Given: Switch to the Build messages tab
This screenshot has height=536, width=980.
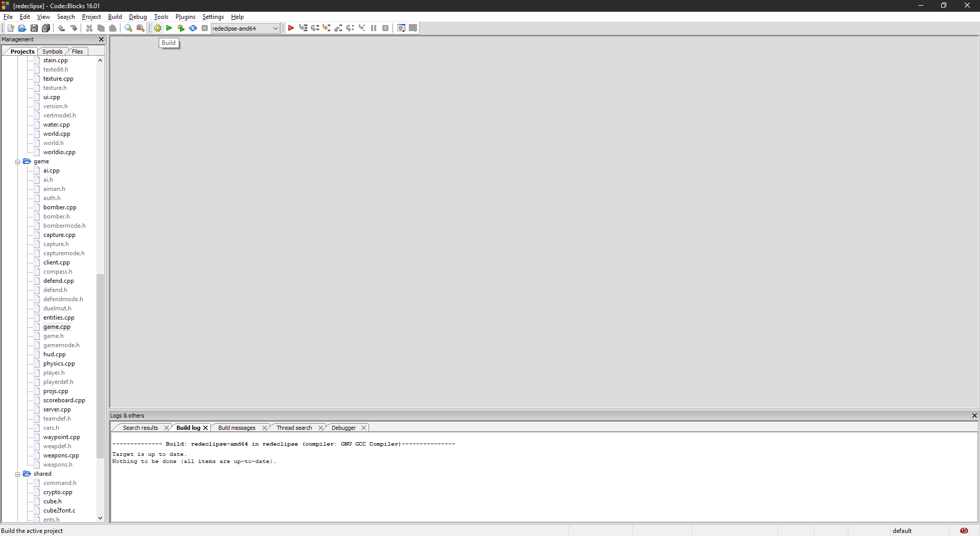Looking at the screenshot, I should coord(237,427).
